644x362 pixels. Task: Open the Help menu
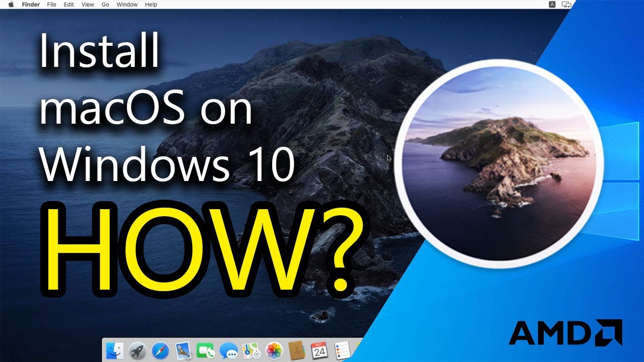151,5
